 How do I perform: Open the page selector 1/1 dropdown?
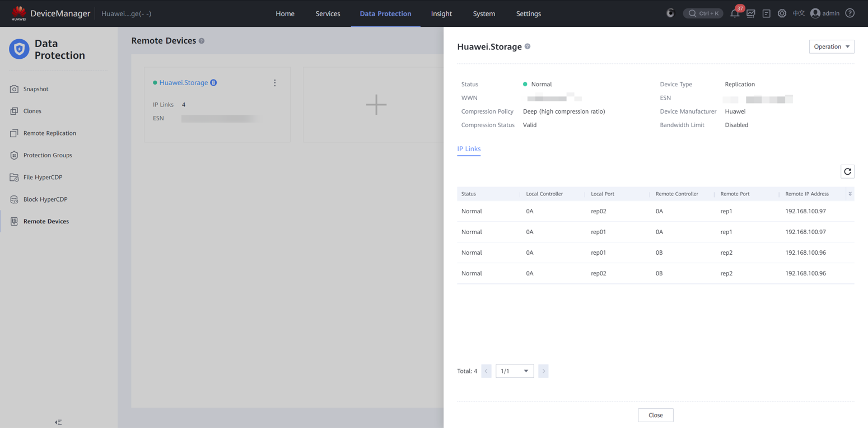(x=514, y=371)
